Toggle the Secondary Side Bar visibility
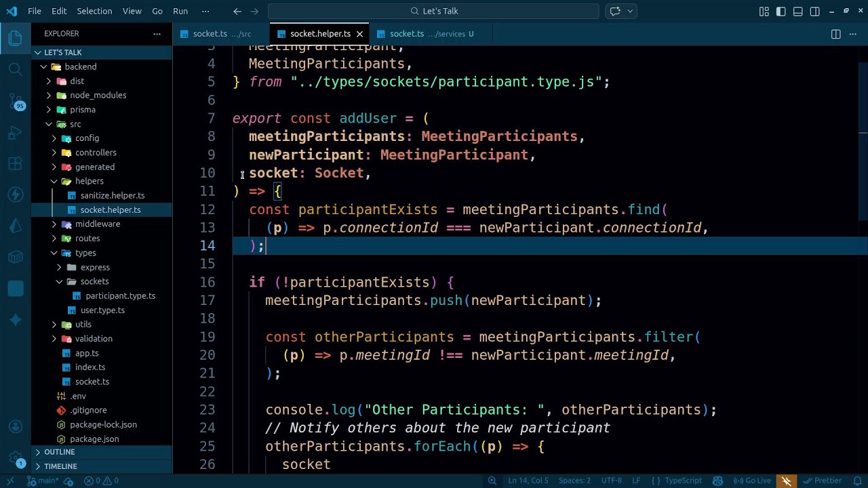868x488 pixels. [x=815, y=11]
